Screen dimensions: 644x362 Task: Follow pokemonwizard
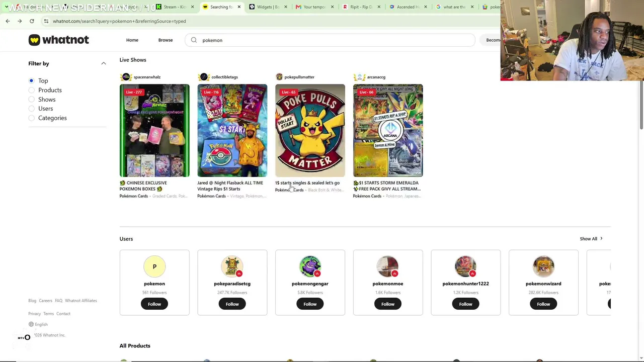(543, 304)
